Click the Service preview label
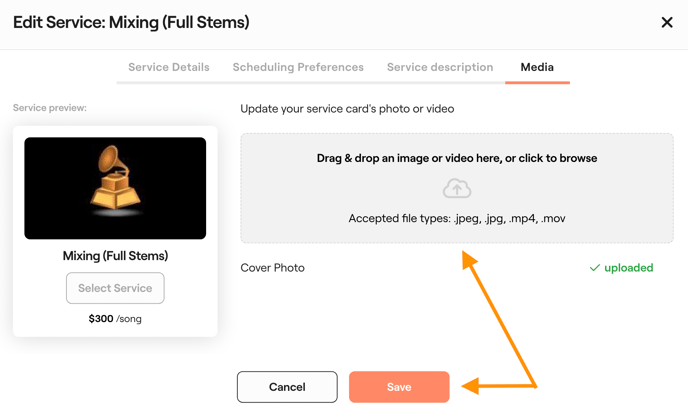 (50, 108)
